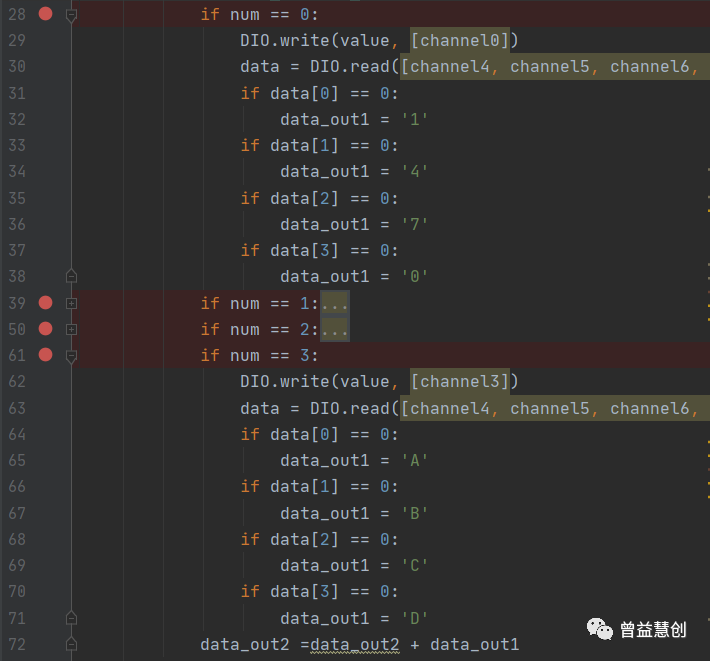Click line number 33 in the gutter
The width and height of the screenshot is (710, 661).
pyautogui.click(x=17, y=145)
